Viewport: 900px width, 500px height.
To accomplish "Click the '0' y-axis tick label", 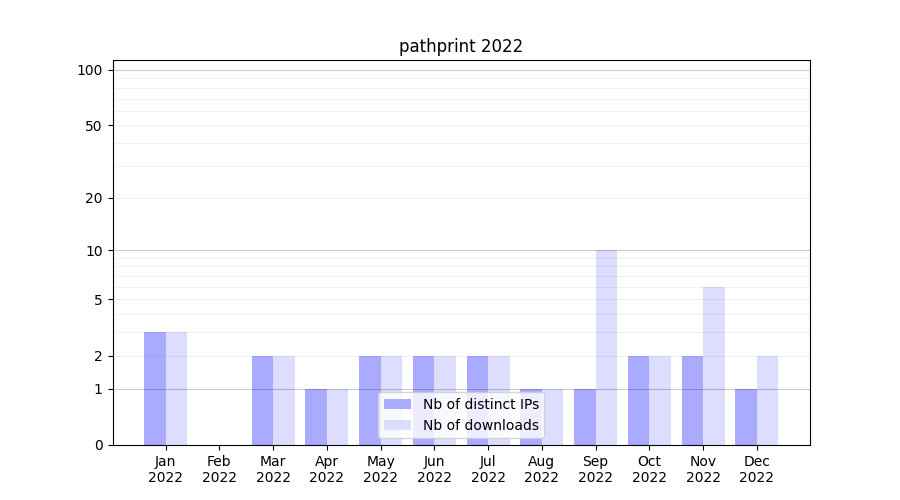I will [x=98, y=445].
